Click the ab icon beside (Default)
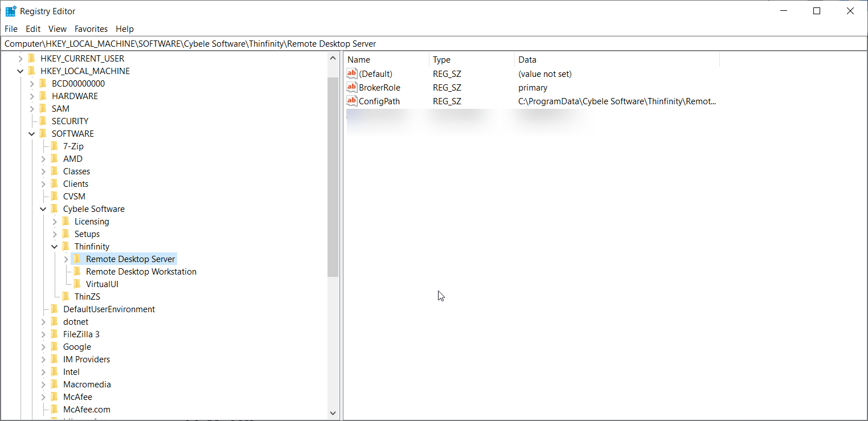Image resolution: width=868 pixels, height=421 pixels. point(351,73)
